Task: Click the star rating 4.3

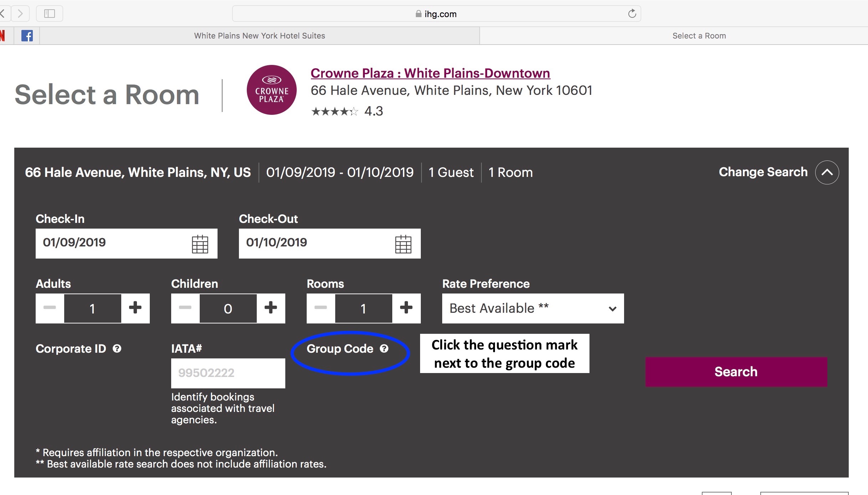Action: (347, 111)
